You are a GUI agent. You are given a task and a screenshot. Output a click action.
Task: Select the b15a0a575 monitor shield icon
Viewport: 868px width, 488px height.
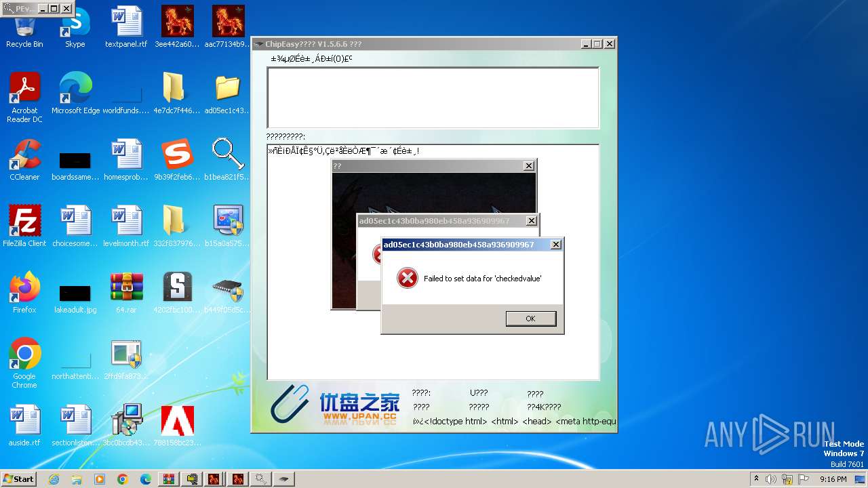[228, 226]
